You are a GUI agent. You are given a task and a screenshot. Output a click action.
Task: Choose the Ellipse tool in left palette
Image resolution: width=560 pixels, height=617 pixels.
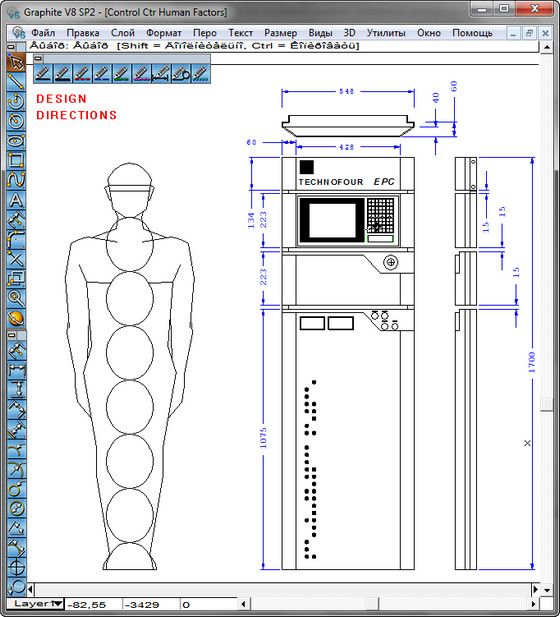pyautogui.click(x=17, y=140)
